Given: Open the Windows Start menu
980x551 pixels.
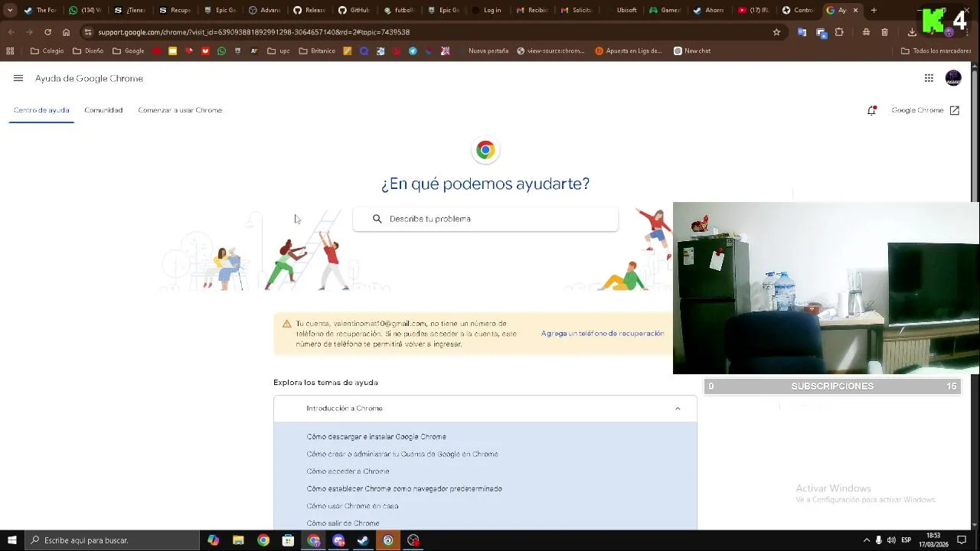Looking at the screenshot, I should coord(11,540).
